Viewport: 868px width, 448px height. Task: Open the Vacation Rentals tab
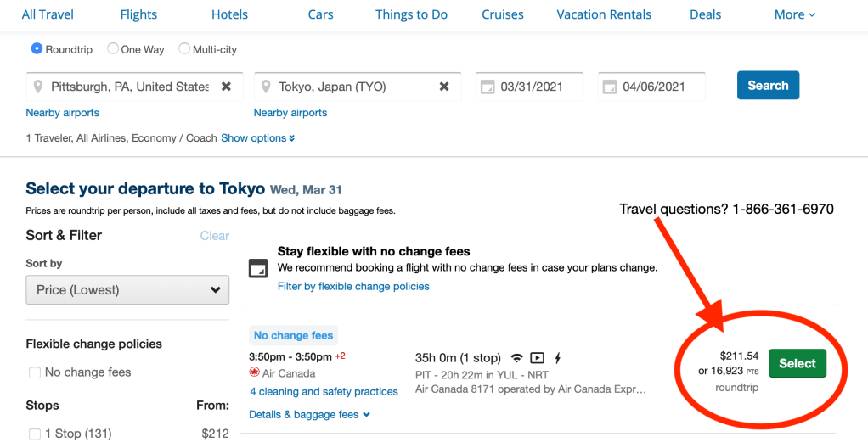coord(604,14)
